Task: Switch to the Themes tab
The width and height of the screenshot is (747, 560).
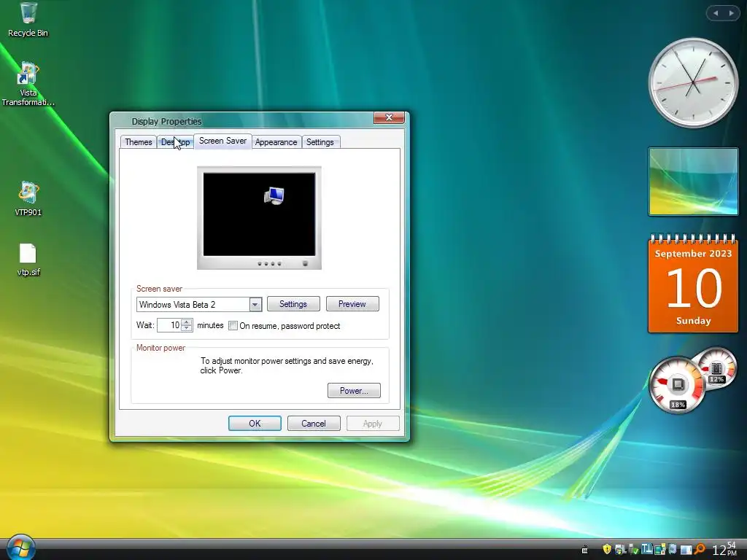Action: pyautogui.click(x=138, y=142)
